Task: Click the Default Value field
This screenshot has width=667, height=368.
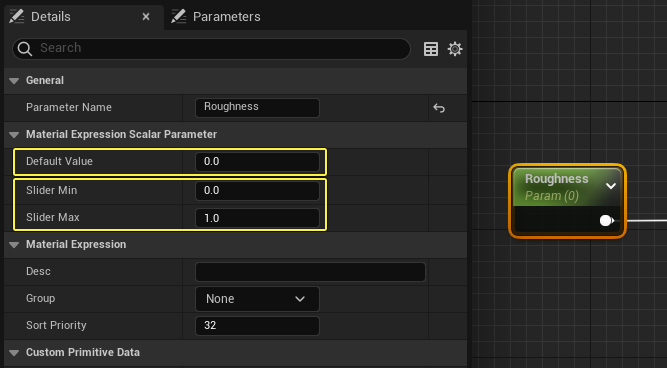Action: tap(257, 162)
